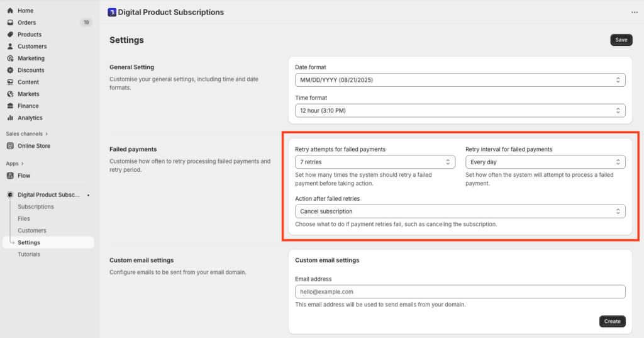Screen dimensions: 644x338
Task: Click the Online Store icon
Action: click(10, 146)
